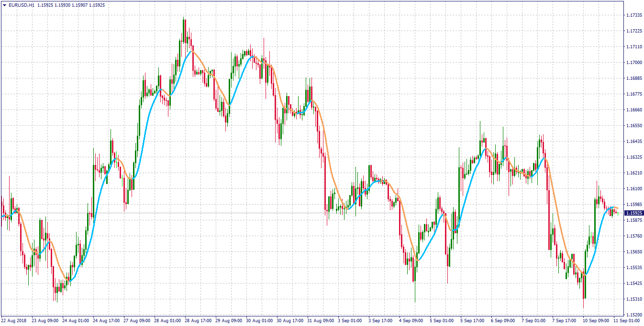644x326 pixels.
Task: Click the 1.15760 price axis label
Action: coord(633,236)
